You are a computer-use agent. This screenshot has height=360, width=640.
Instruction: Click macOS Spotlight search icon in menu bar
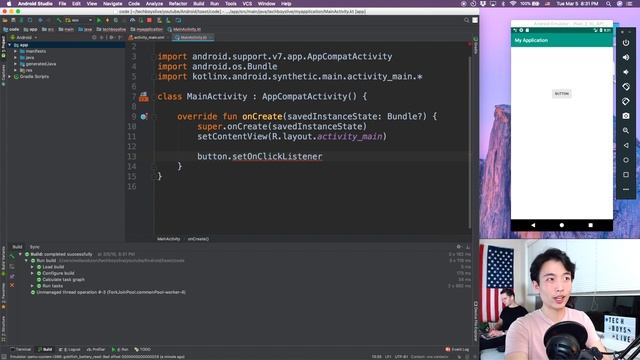click(608, 4)
